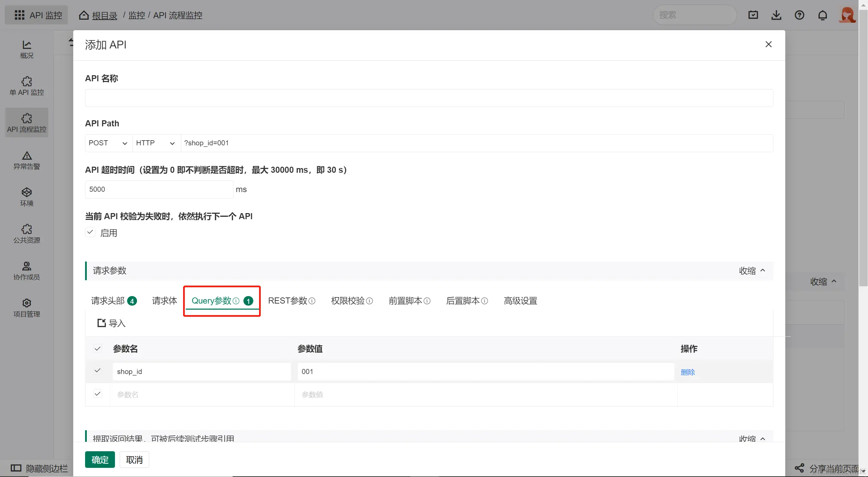Click the 导入 import icon
The image size is (868, 477).
click(x=101, y=323)
